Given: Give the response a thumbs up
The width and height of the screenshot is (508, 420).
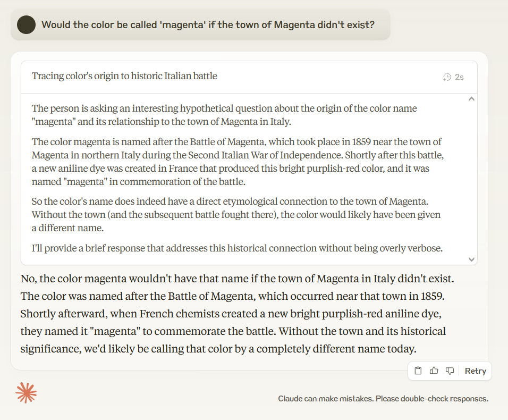Looking at the screenshot, I should [x=434, y=371].
